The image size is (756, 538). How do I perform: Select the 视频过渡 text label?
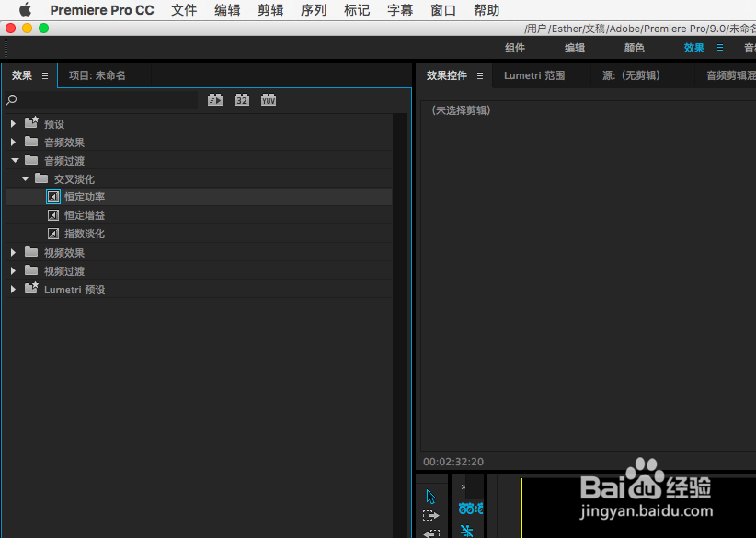click(64, 271)
